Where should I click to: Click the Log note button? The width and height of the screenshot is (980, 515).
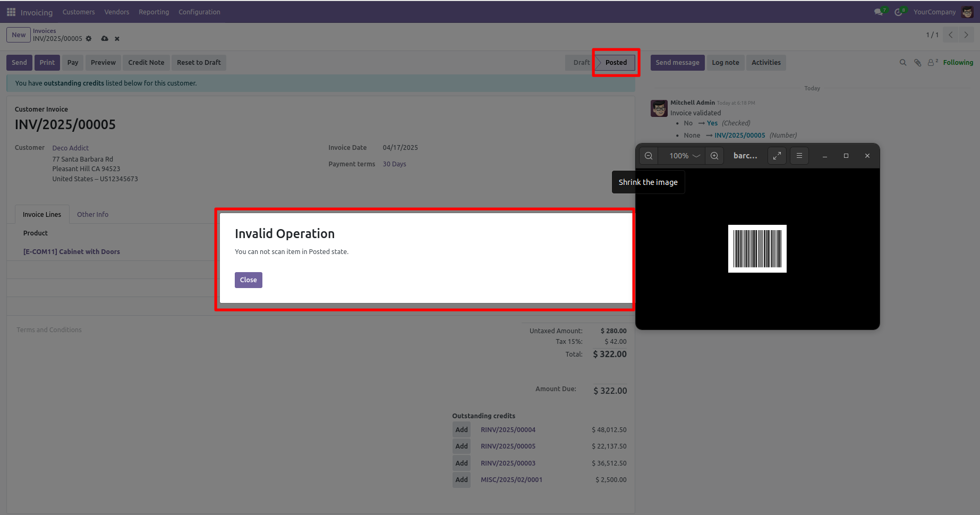[726, 63]
